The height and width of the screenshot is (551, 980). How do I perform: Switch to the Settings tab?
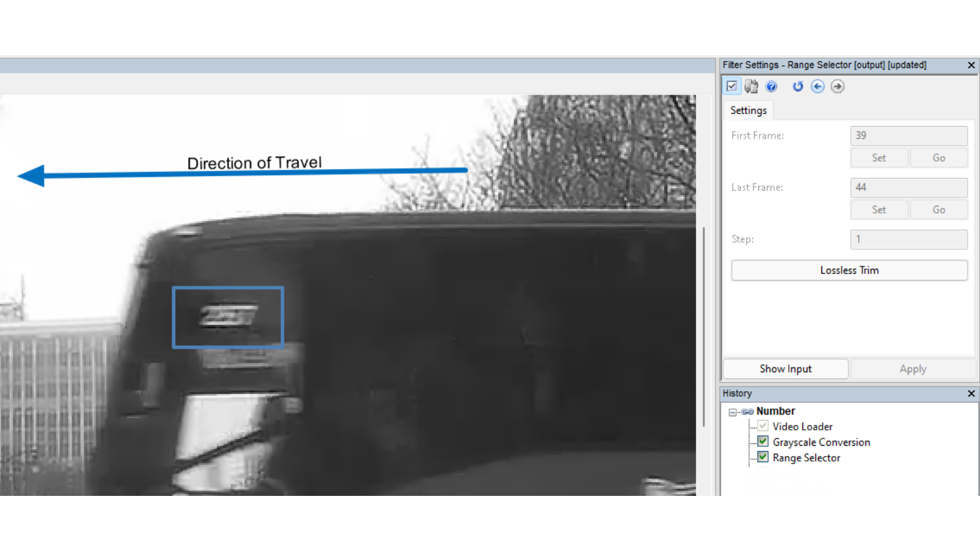pyautogui.click(x=748, y=110)
